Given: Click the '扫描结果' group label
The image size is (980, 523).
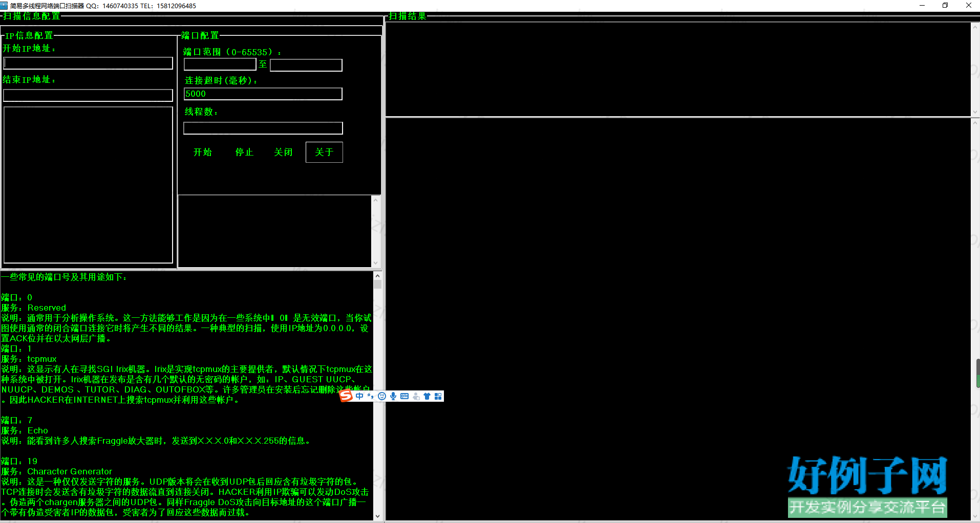Looking at the screenshot, I should (408, 16).
